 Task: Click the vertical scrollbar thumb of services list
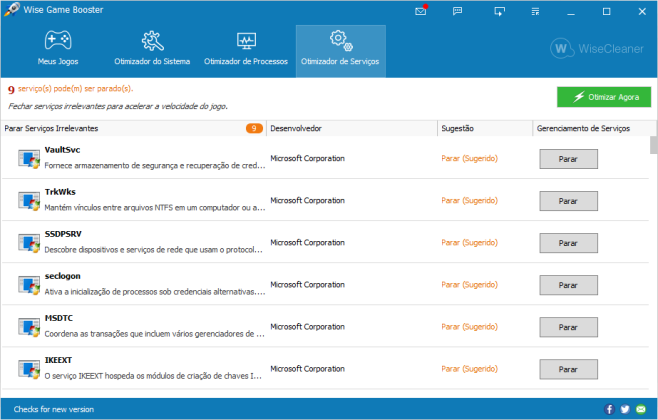tap(653, 145)
